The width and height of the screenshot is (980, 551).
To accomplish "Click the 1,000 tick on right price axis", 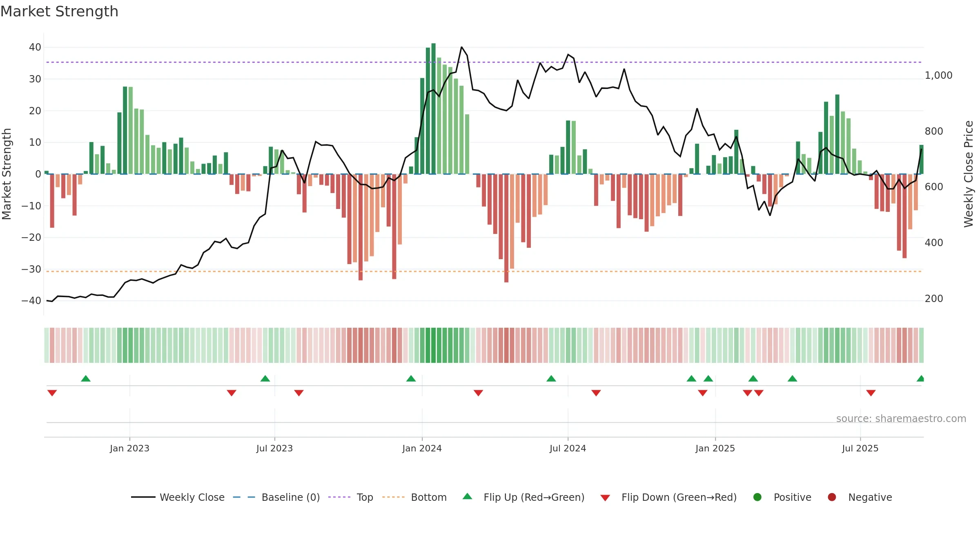I will pyautogui.click(x=938, y=76).
